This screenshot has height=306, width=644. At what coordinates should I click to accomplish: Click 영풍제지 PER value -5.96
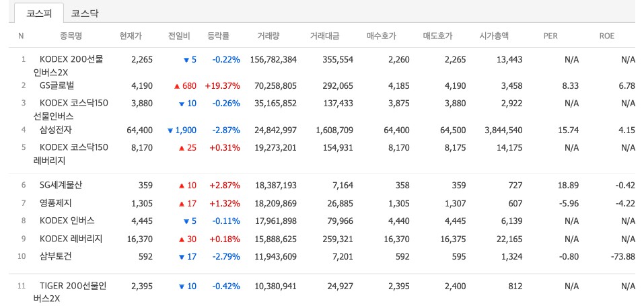click(x=569, y=203)
